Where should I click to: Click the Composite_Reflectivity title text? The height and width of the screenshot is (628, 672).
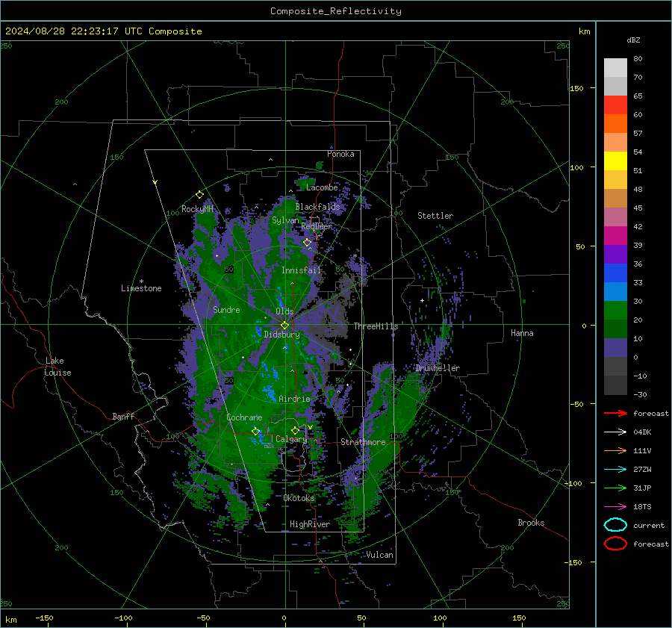point(336,11)
